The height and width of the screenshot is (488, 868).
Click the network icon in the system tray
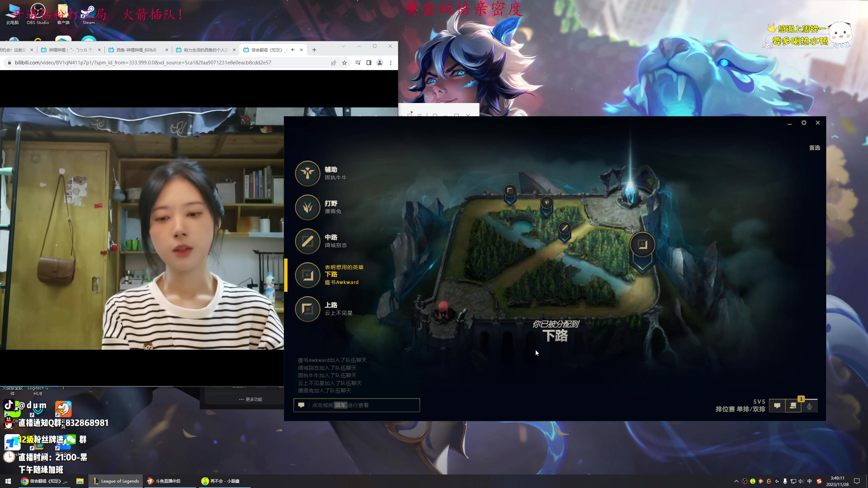pyautogui.click(x=793, y=481)
